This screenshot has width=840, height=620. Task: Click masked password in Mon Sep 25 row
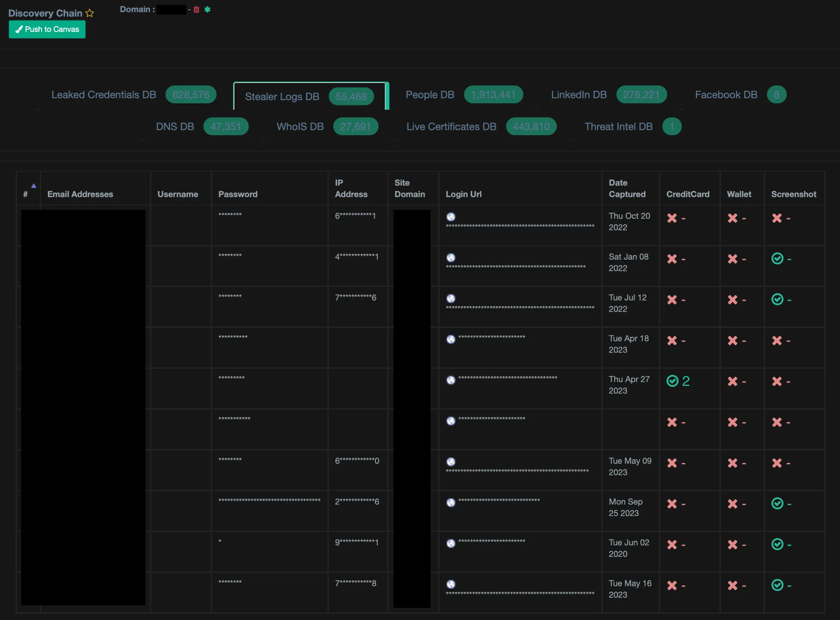point(269,501)
